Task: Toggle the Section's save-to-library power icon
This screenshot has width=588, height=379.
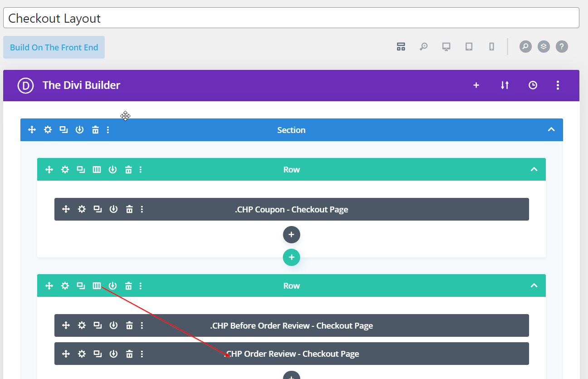Action: tap(79, 130)
